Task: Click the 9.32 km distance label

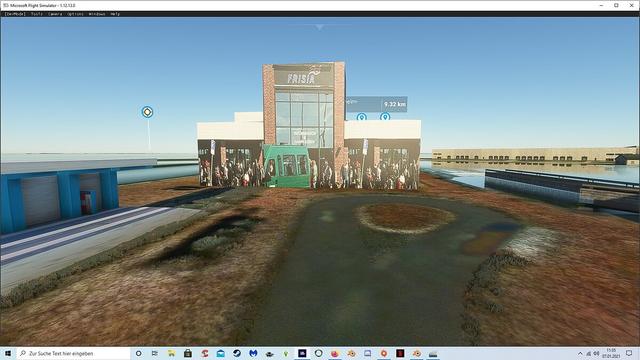Action: click(x=395, y=104)
